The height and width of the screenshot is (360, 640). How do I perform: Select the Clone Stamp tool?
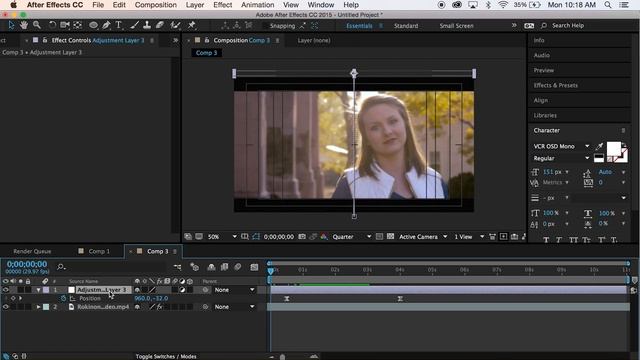[147, 25]
